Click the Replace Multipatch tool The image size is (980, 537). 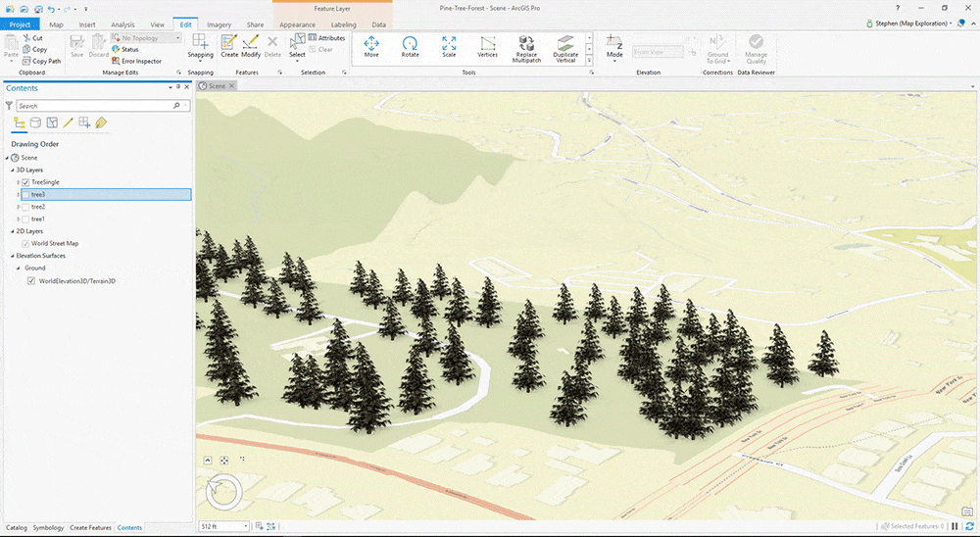point(526,49)
